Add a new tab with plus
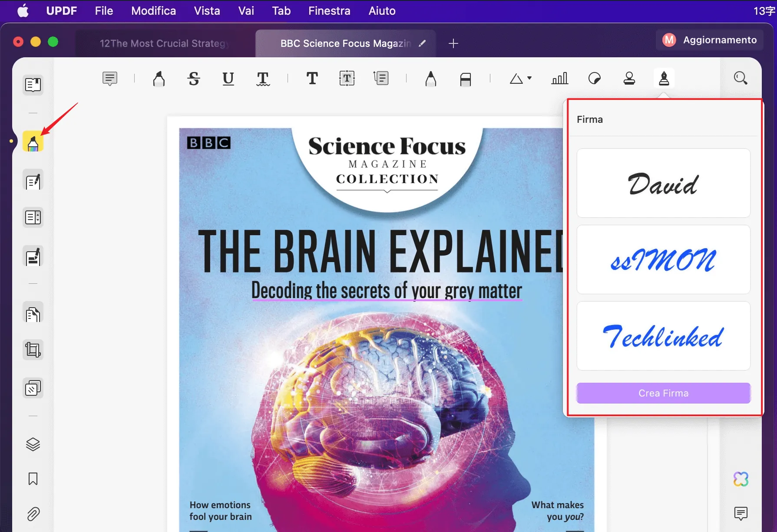Image resolution: width=777 pixels, height=532 pixels. tap(453, 43)
